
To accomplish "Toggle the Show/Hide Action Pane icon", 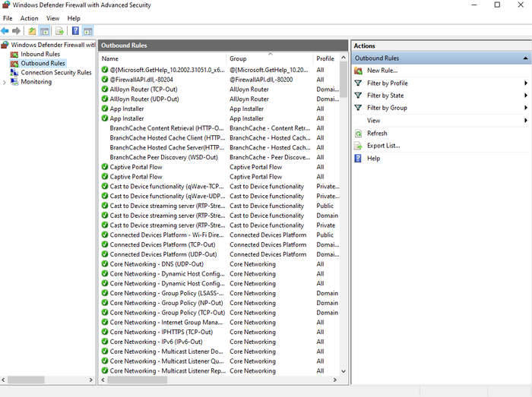I will pyautogui.click(x=88, y=31).
